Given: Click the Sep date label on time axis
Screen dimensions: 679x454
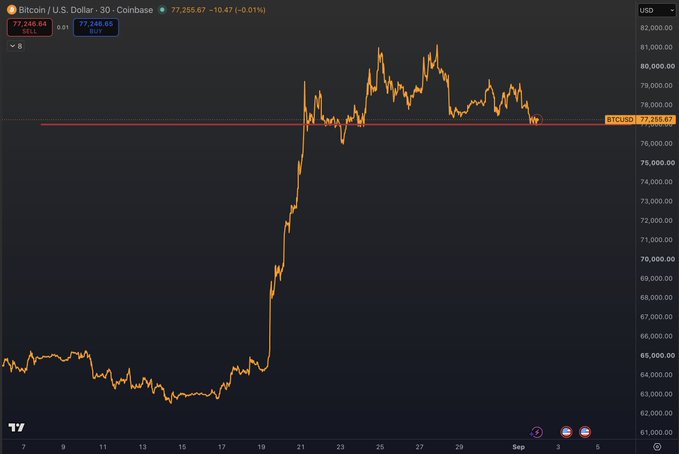Looking at the screenshot, I should click(x=518, y=447).
